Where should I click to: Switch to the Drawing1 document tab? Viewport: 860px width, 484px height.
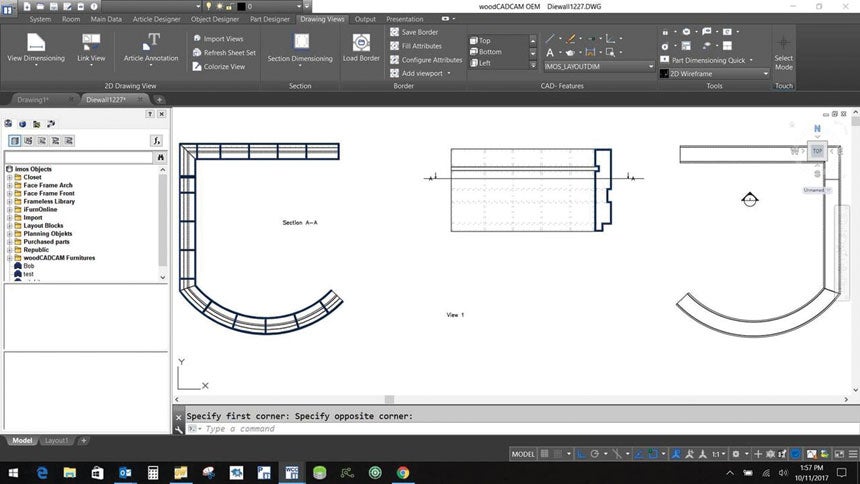pyautogui.click(x=33, y=100)
